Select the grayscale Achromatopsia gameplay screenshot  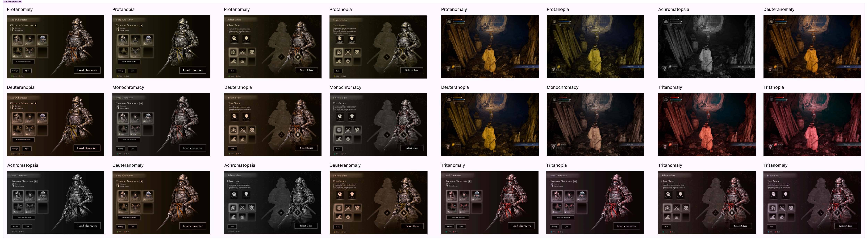(707, 46)
